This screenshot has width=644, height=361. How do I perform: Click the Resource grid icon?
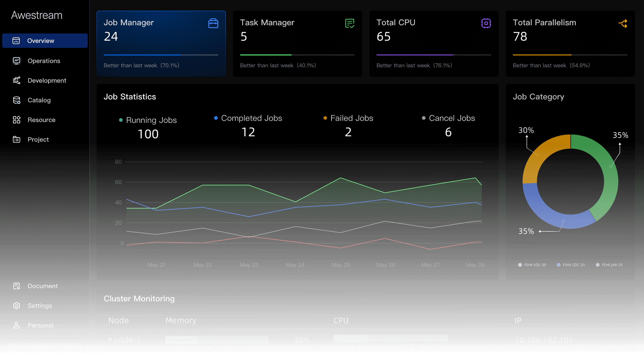[17, 120]
